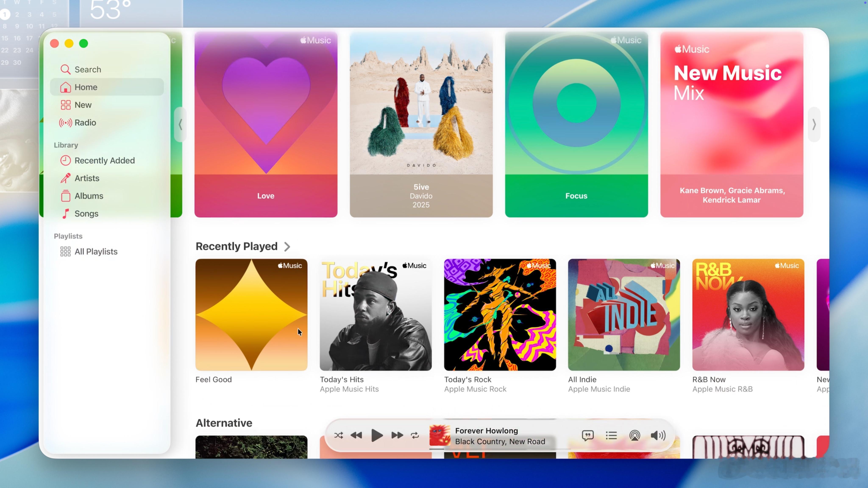Screen dimensions: 868x488
Task: Click the Feel Good title text
Action: point(214,380)
